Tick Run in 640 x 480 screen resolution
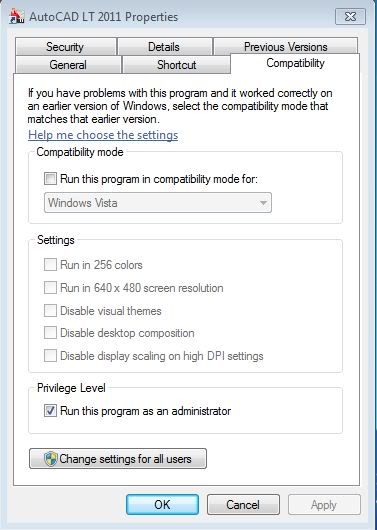377x530 pixels. click(50, 288)
